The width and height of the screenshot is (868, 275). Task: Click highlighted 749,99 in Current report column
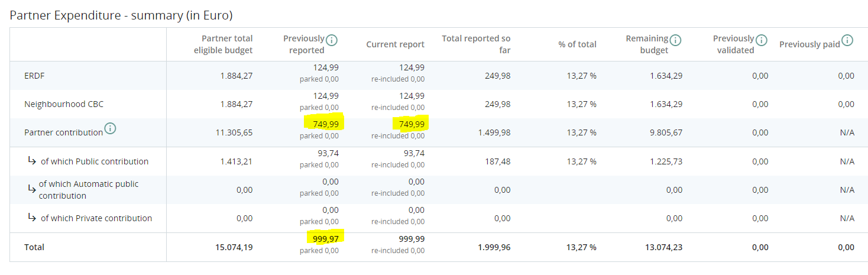click(412, 124)
